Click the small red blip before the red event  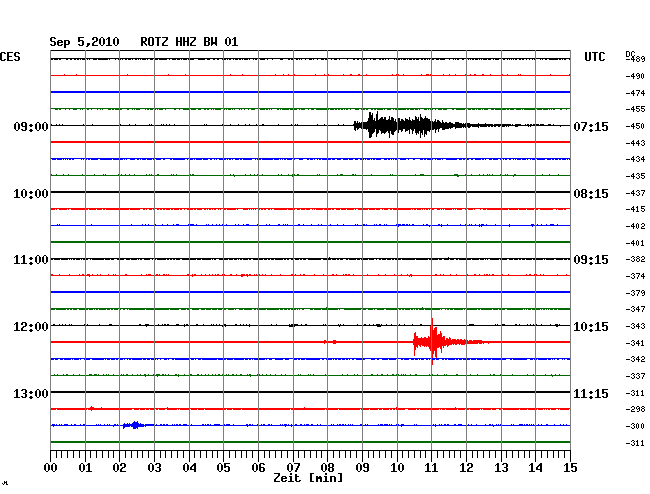(x=330, y=342)
